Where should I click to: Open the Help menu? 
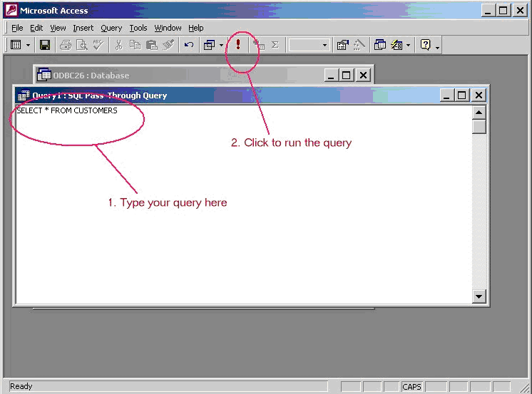[196, 28]
